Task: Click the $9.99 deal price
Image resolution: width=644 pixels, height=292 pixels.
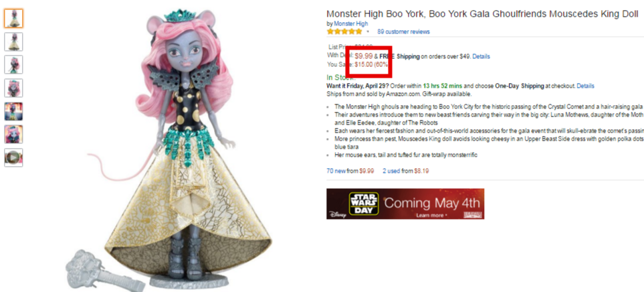Action: (x=364, y=56)
